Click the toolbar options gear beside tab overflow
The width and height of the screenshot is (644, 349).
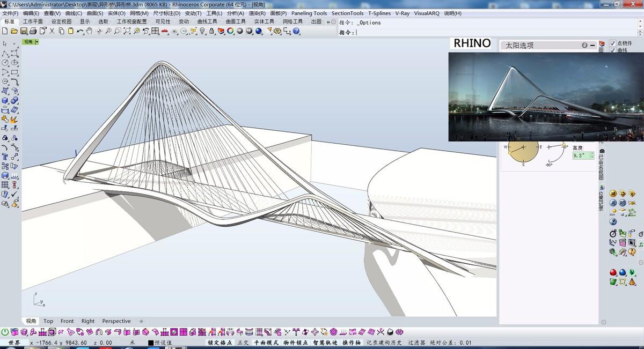coord(333,22)
